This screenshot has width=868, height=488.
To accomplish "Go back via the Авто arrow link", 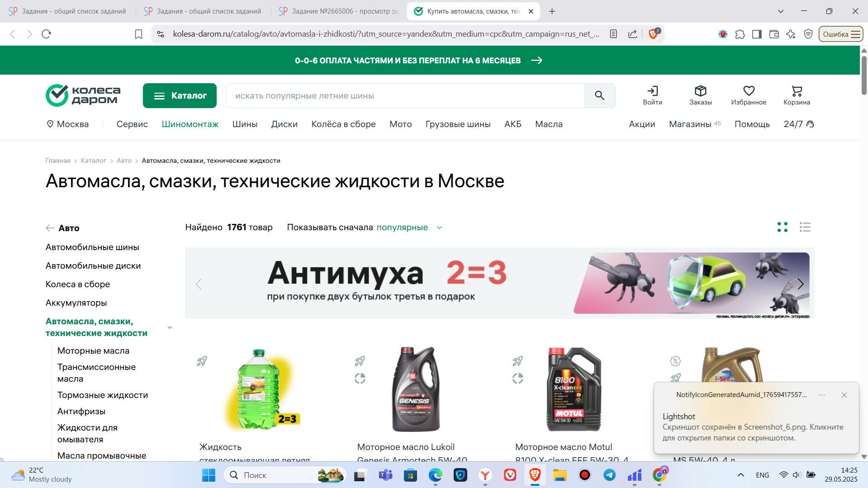I will tap(62, 228).
